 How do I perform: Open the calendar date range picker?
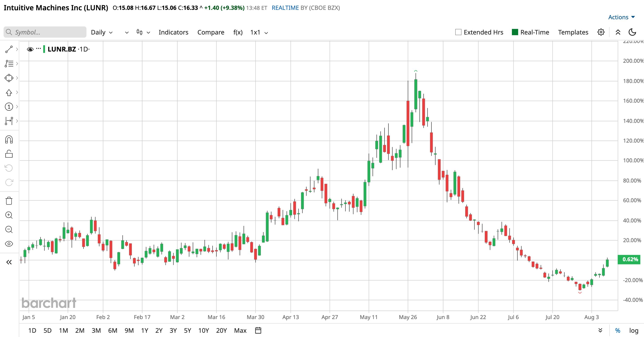258,331
